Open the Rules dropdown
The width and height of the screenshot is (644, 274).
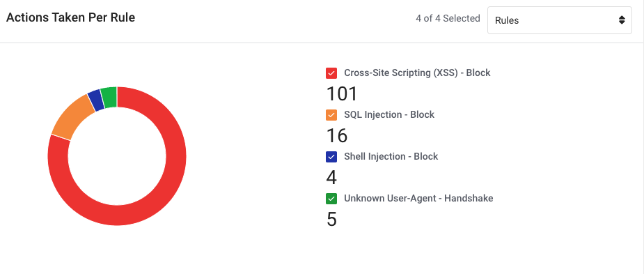pos(559,20)
